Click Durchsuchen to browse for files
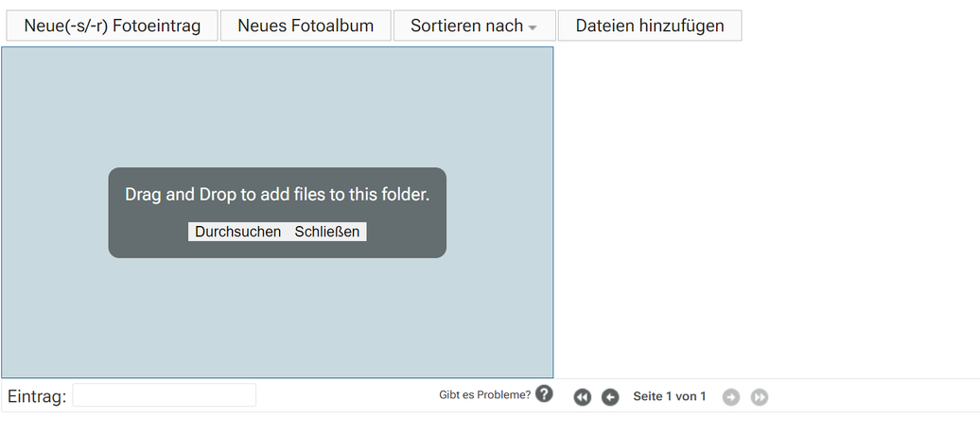Image resolution: width=980 pixels, height=435 pixels. 237,232
